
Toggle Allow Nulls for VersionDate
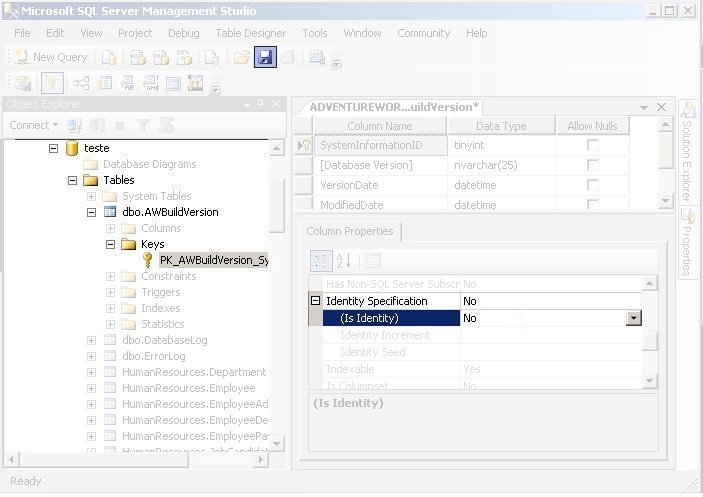point(593,185)
